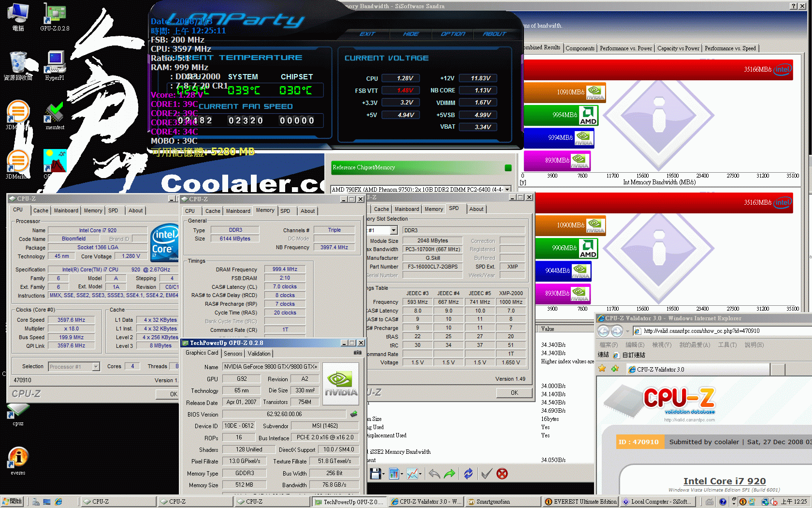
Task: Click the Show Desktop quick launch icon
Action: click(47, 502)
